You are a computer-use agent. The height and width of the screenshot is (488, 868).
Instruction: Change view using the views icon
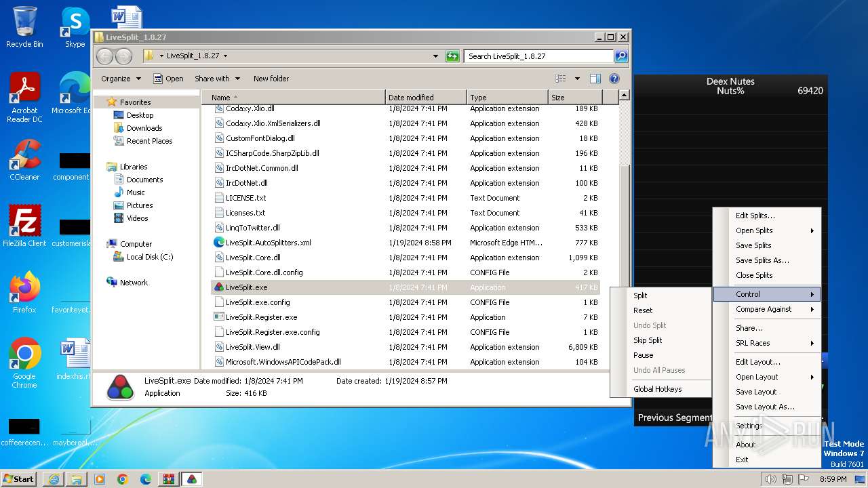[x=561, y=79]
